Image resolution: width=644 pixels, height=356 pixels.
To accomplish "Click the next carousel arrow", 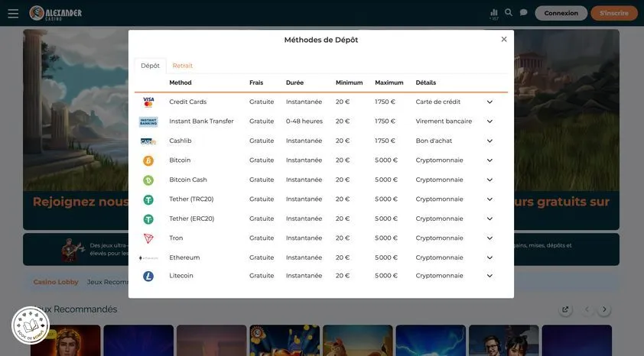I will (604, 309).
